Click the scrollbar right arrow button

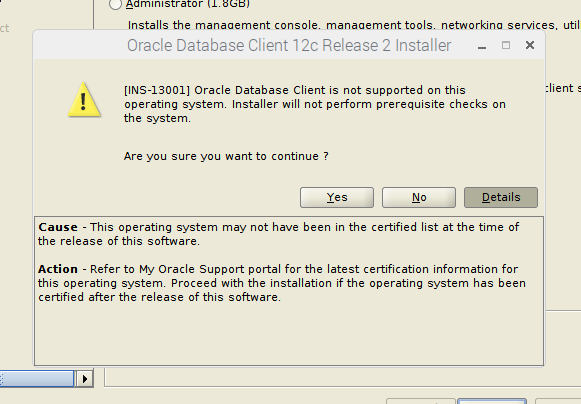(85, 379)
